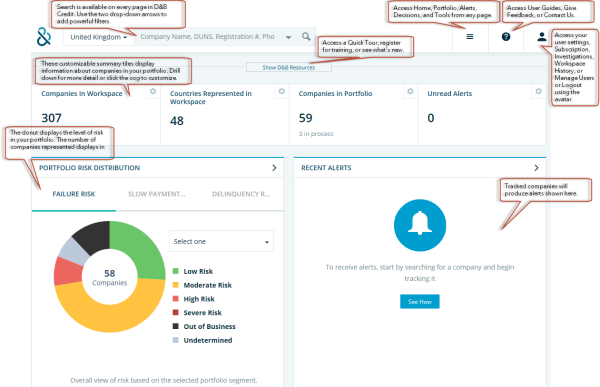Expand Recent Alerts panel chevron

536,168
